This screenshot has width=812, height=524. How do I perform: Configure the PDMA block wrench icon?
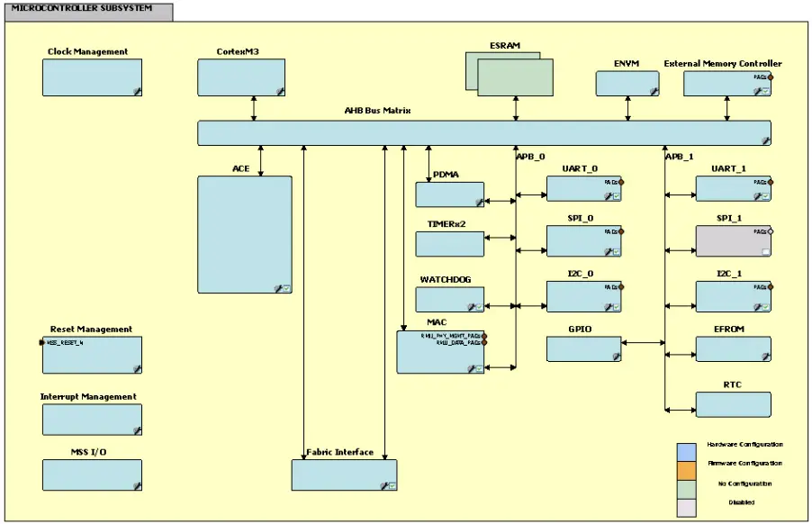479,203
